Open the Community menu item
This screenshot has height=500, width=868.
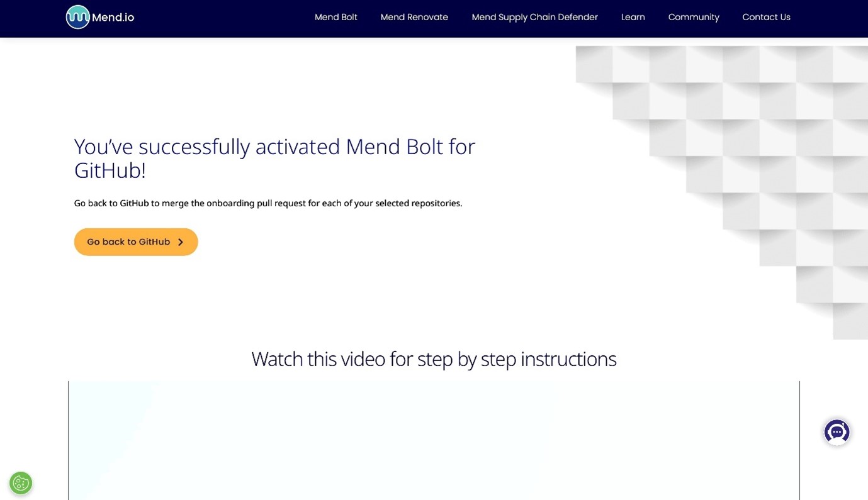[x=694, y=17]
